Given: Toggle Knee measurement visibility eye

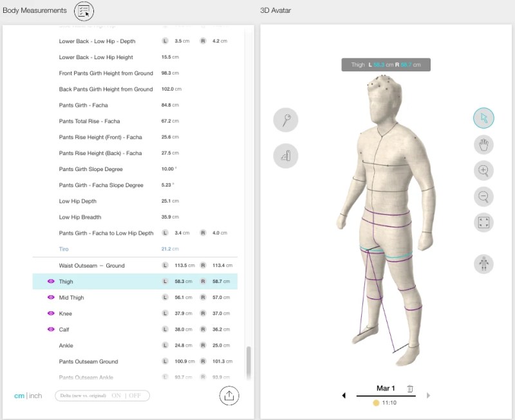Looking at the screenshot, I should [x=51, y=313].
